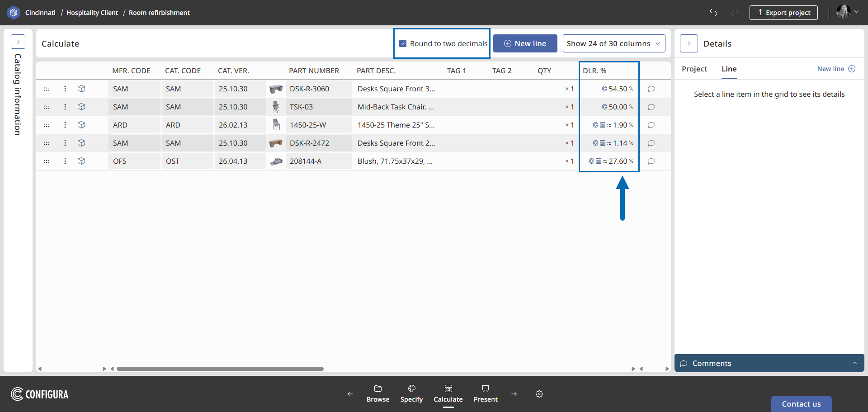Open comment bubble for 1450-25-W row

(x=651, y=125)
